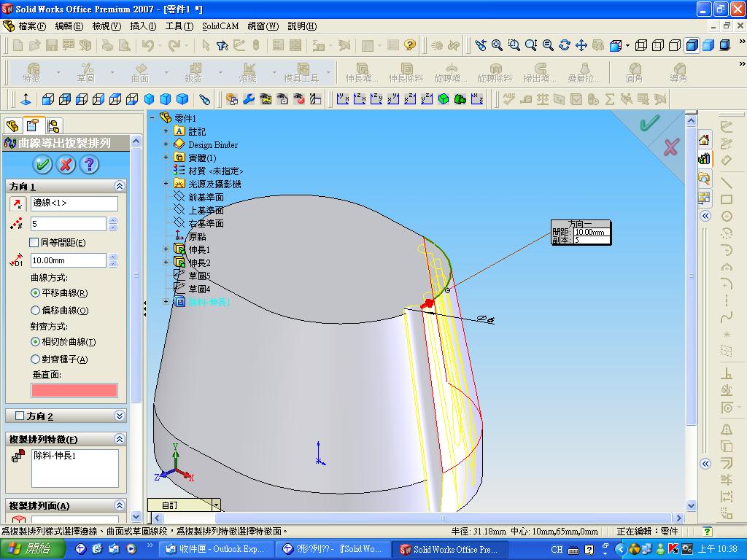
Task: Cancel feature via corner red X
Action: [x=671, y=147]
